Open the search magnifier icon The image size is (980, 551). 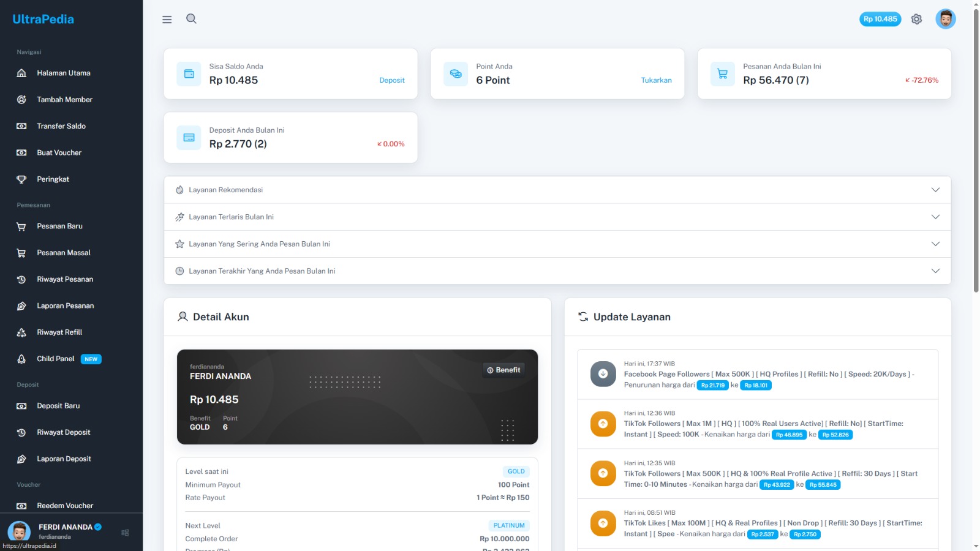pyautogui.click(x=191, y=19)
